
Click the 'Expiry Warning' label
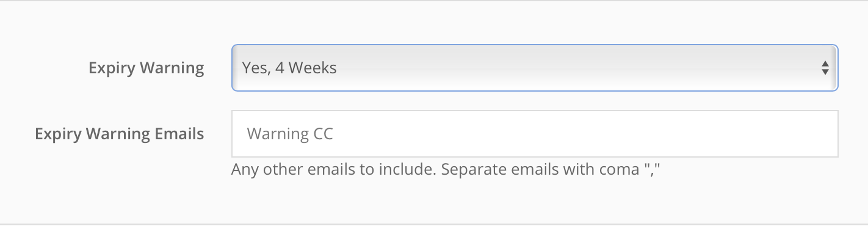146,68
